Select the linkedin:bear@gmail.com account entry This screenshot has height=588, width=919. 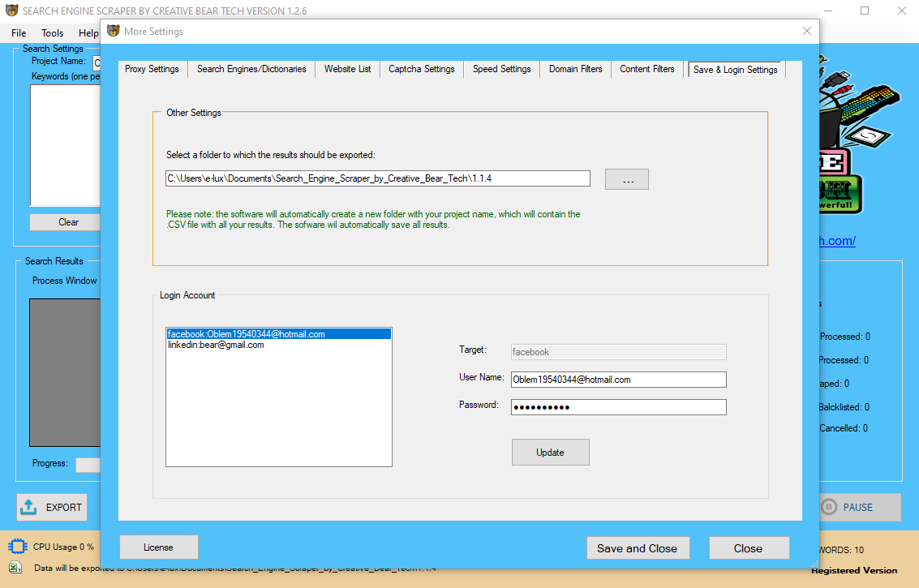(215, 344)
